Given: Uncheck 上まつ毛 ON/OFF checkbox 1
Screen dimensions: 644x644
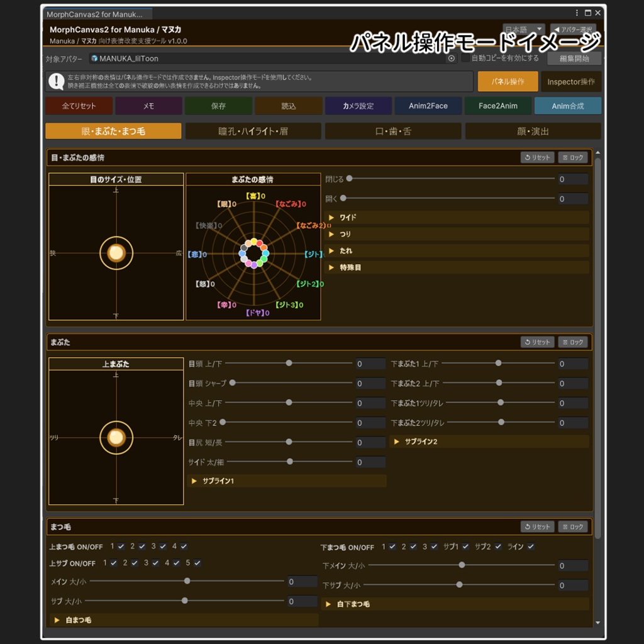Looking at the screenshot, I should click(121, 547).
